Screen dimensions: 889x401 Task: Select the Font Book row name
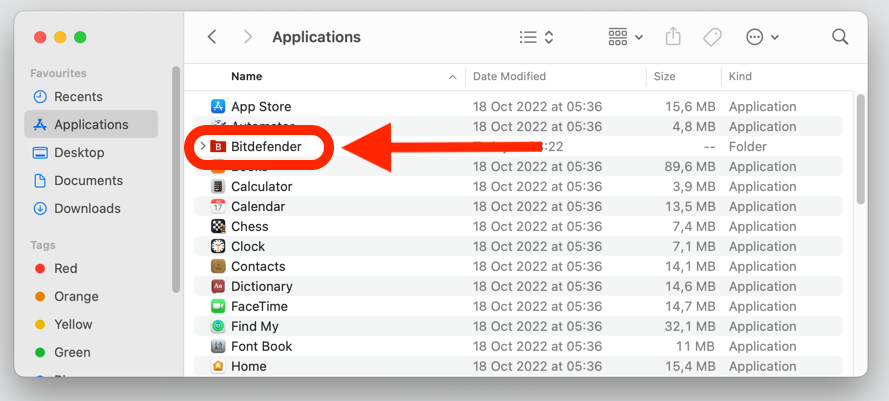coord(261,346)
